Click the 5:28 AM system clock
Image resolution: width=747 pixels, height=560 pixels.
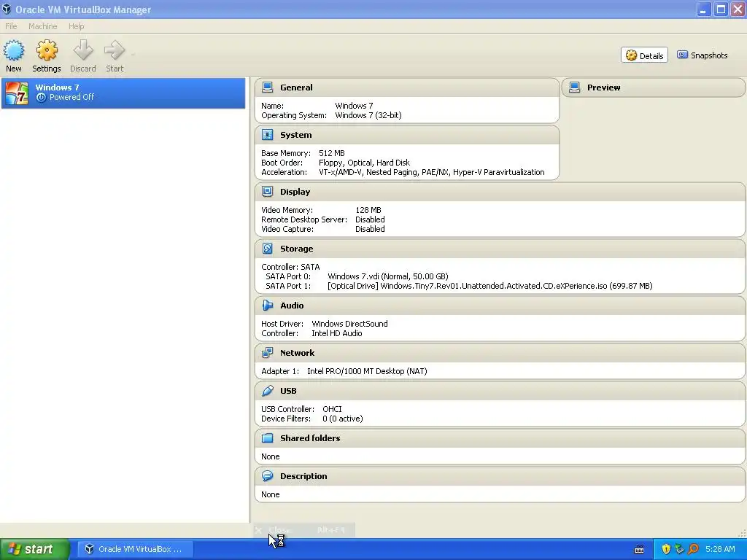coord(720,549)
